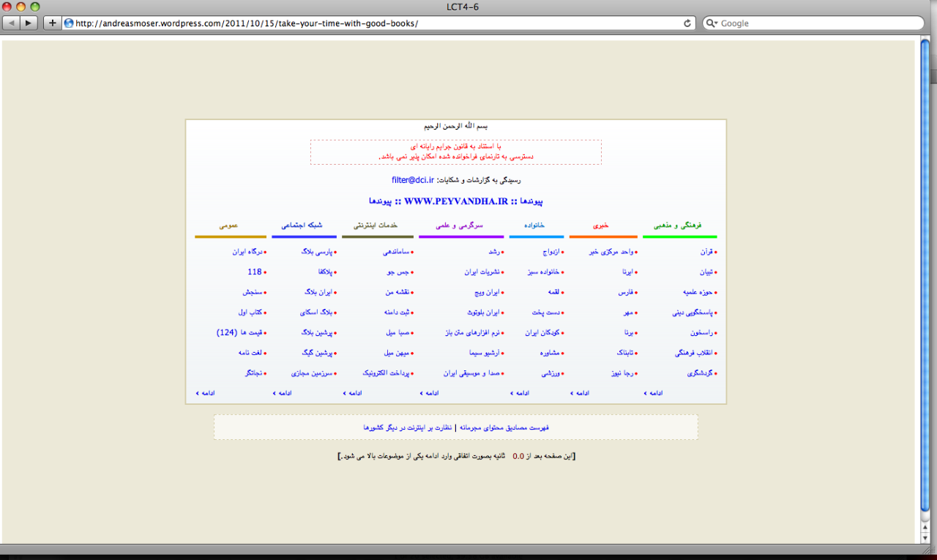This screenshot has width=937, height=560.
Task: Open the filter@dci.ir email link
Action: point(413,179)
